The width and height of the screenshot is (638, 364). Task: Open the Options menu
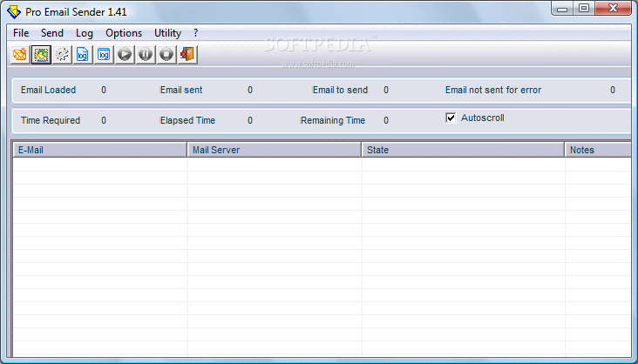[x=124, y=33]
